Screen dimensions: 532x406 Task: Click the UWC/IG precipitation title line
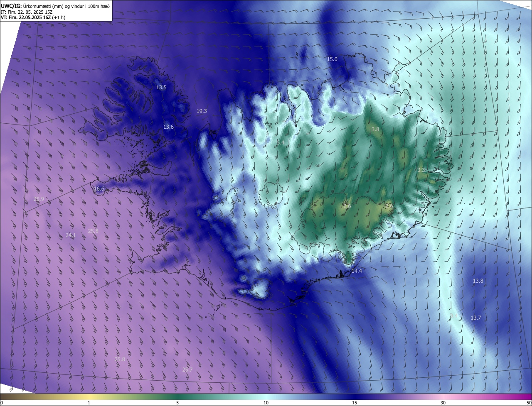(55, 6)
